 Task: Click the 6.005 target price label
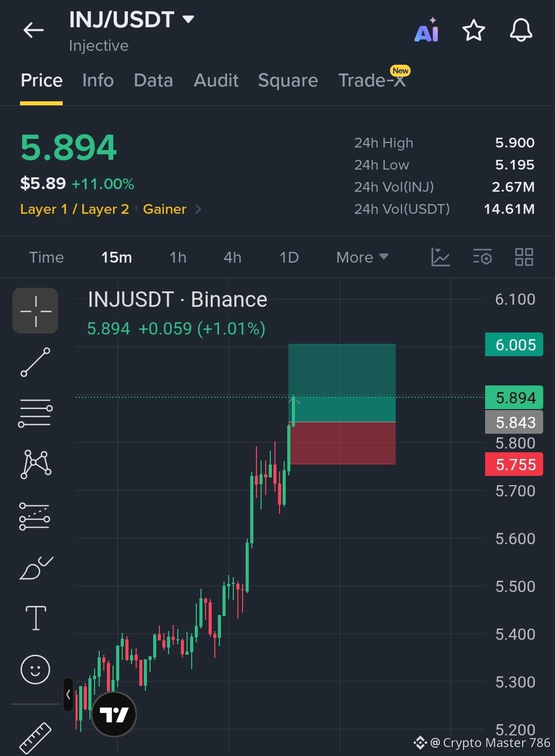click(514, 345)
